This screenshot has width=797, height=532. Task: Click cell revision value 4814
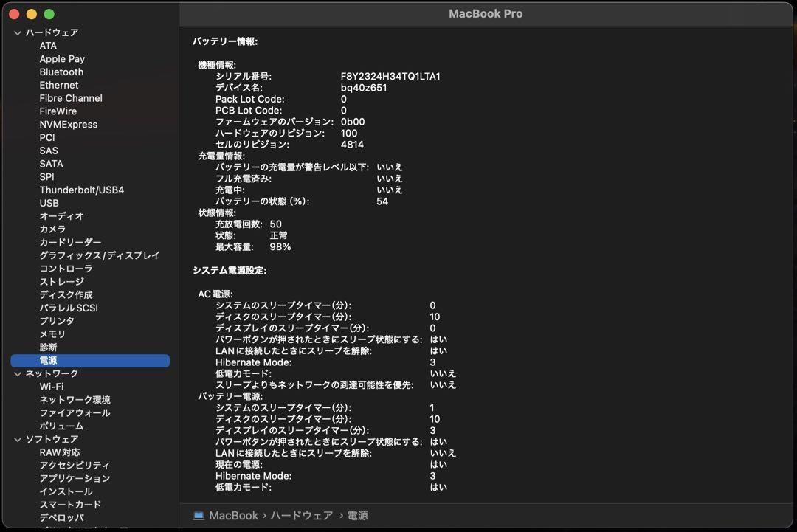pos(352,145)
